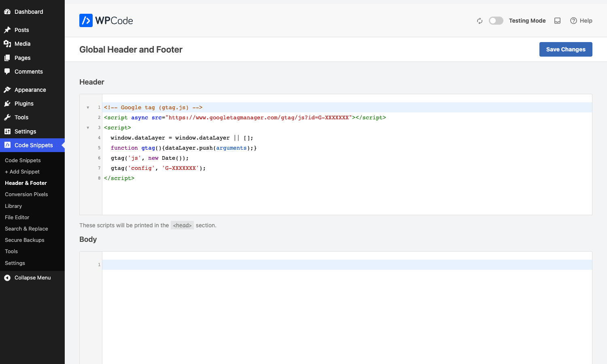Click the Settings sliders icon
Viewport: 607px width, 364px height.
[x=7, y=131]
